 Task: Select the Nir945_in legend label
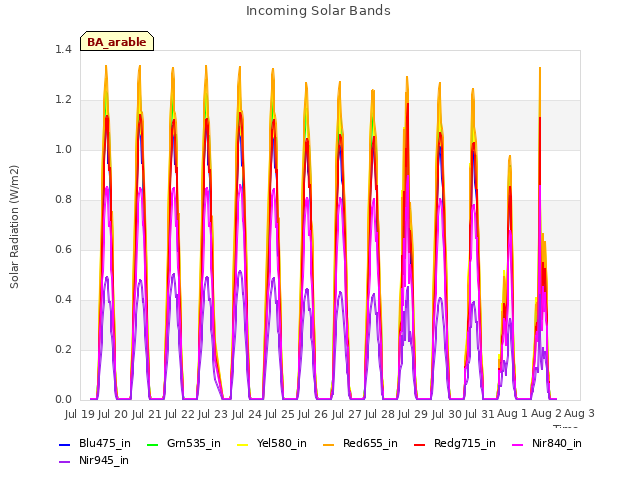point(104,461)
